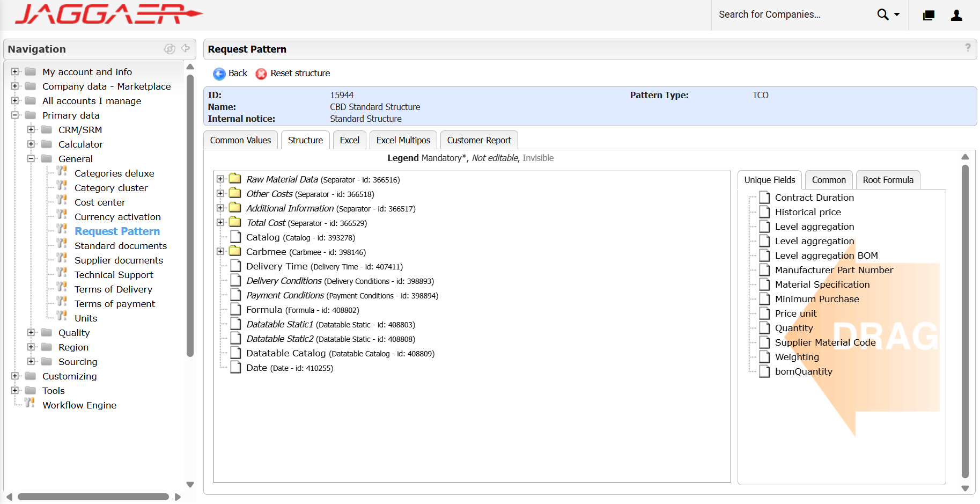Click the navigation refresh icon
This screenshot has height=504, width=980.
point(170,49)
